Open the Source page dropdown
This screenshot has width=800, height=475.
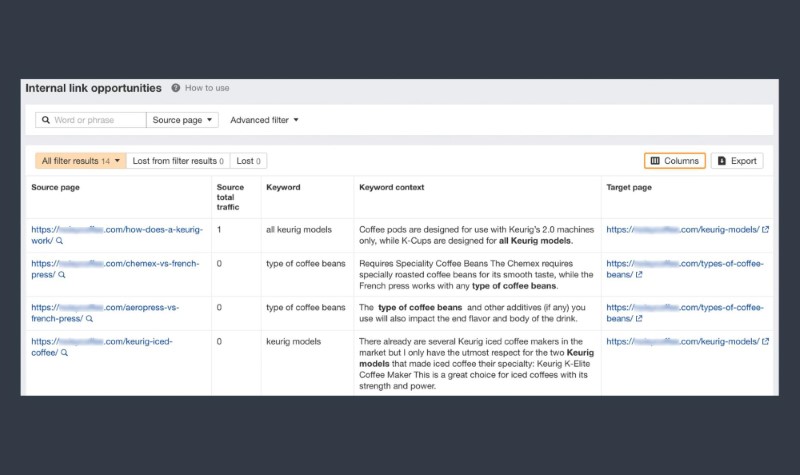[182, 120]
